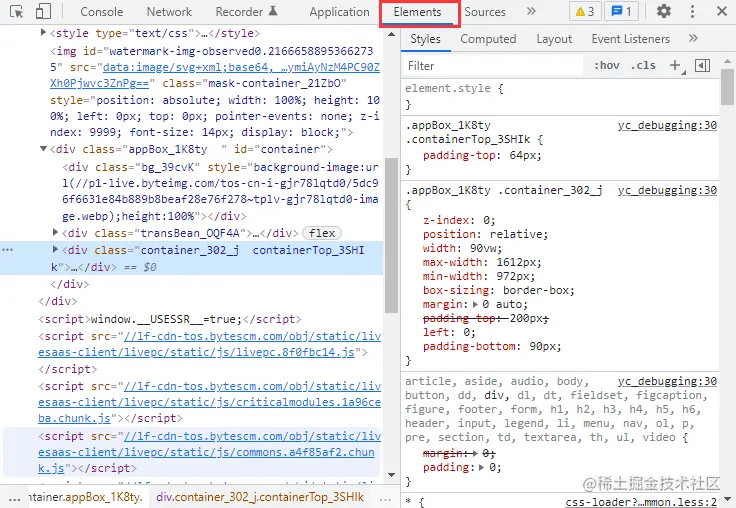Expand the style type=text/css node
Screen dimensions: 736x508
[x=43, y=32]
